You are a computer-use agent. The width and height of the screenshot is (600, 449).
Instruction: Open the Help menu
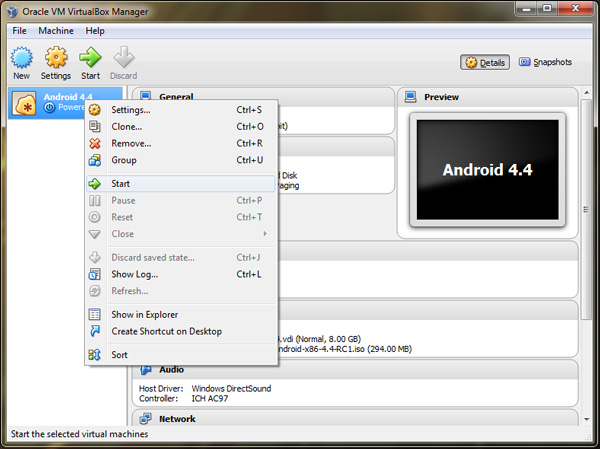click(95, 31)
